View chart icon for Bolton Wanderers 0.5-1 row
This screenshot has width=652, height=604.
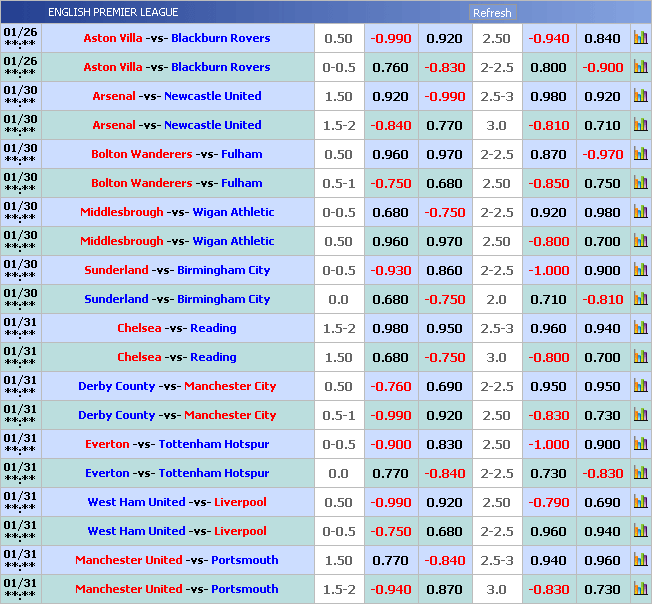pos(640,183)
